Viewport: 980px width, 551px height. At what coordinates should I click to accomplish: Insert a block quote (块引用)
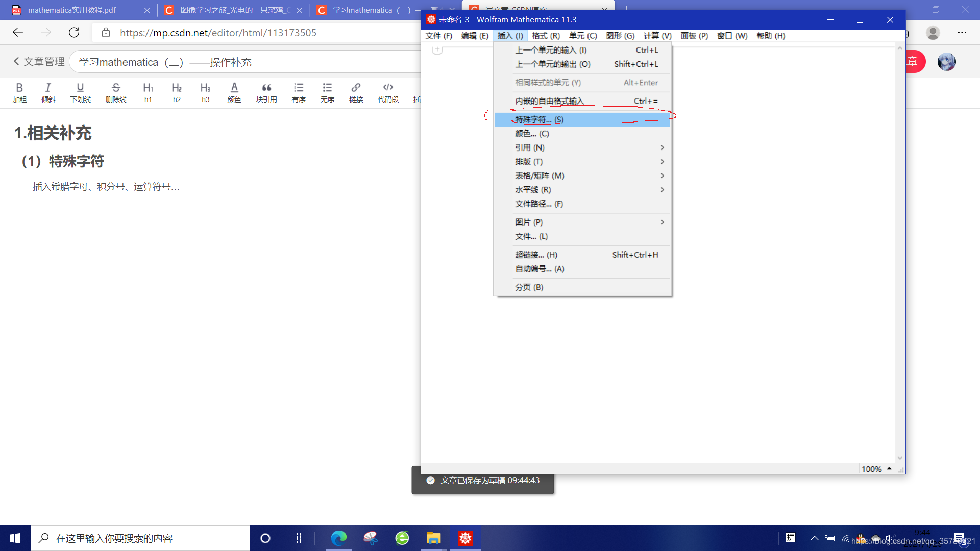266,92
